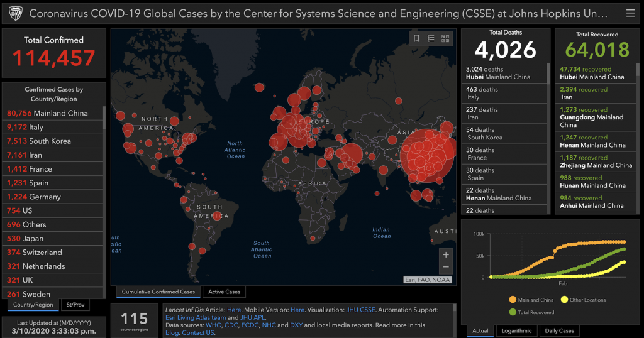Select Japan row with 530 cases

[52, 239]
